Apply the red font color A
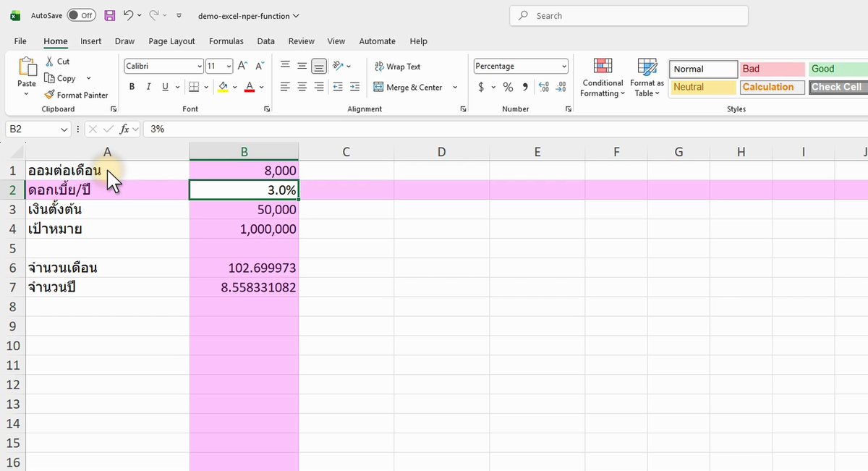The image size is (868, 471). (250, 87)
